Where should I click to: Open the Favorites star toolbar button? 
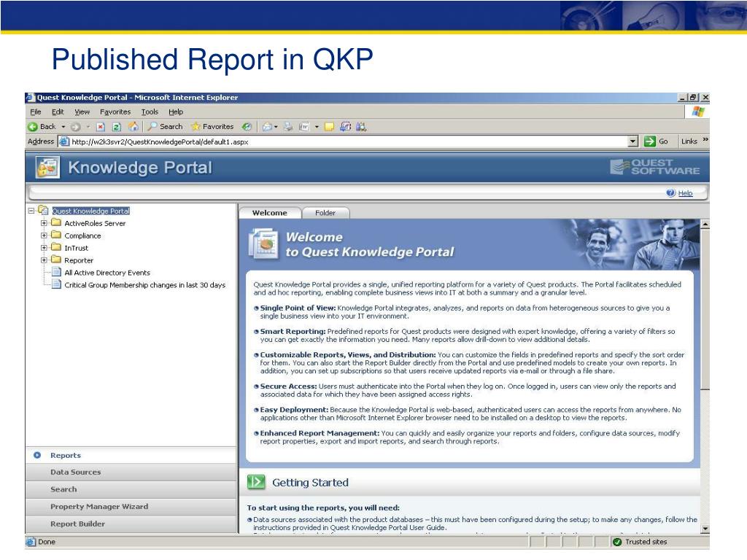(x=212, y=127)
